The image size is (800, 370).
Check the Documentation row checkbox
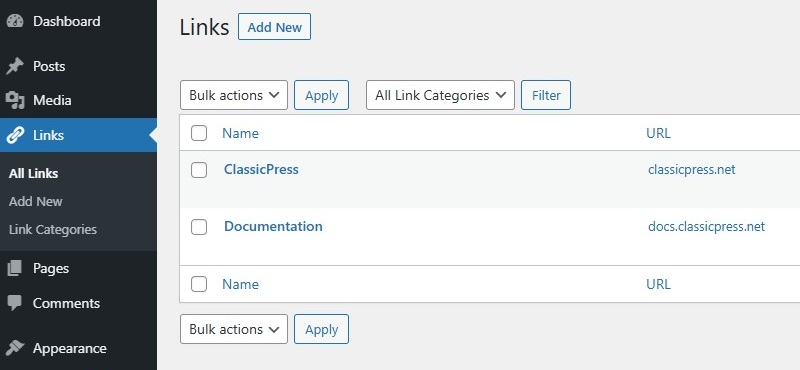199,227
